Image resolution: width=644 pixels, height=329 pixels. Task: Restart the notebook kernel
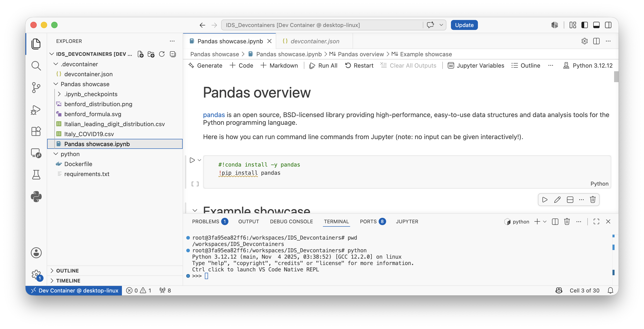(359, 66)
